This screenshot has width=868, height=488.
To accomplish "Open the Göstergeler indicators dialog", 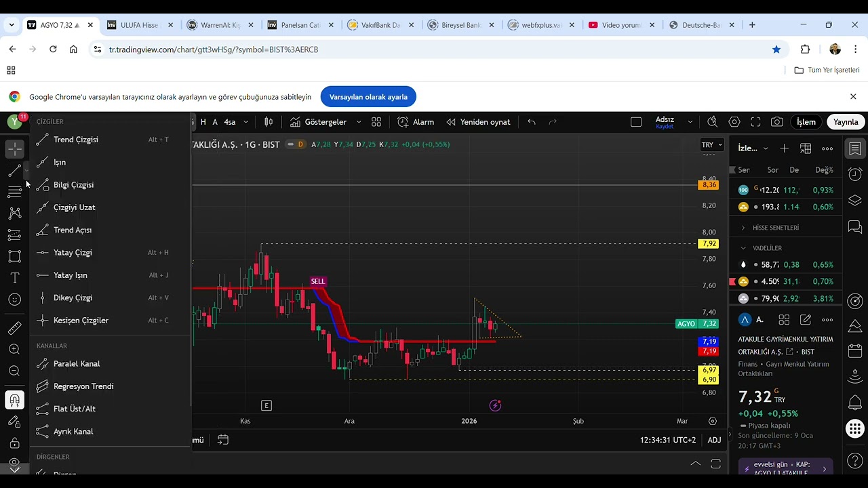I will click(319, 122).
